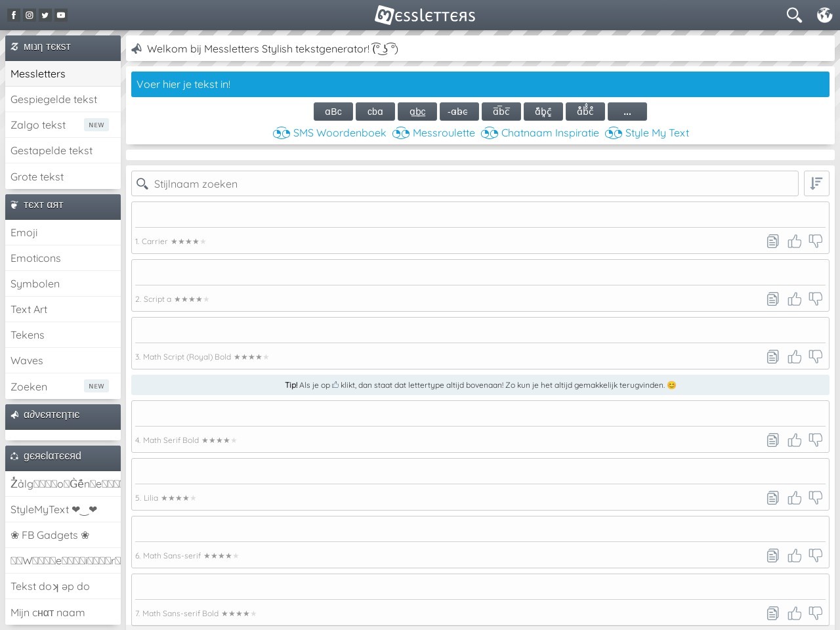Open the Instagram social link
The image size is (840, 630).
coord(30,15)
